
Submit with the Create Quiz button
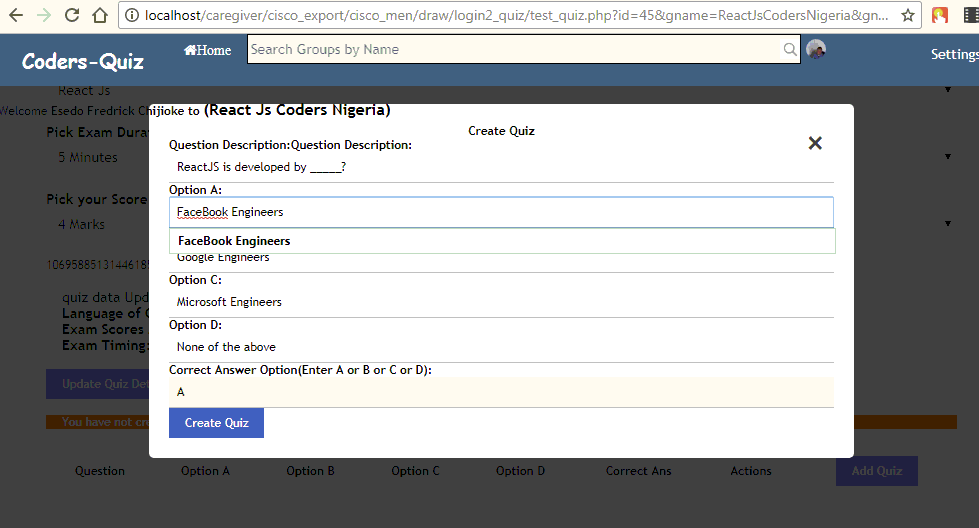point(217,423)
